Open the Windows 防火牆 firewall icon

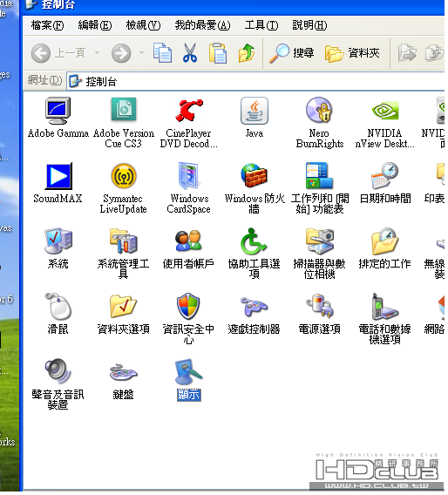pos(255,175)
